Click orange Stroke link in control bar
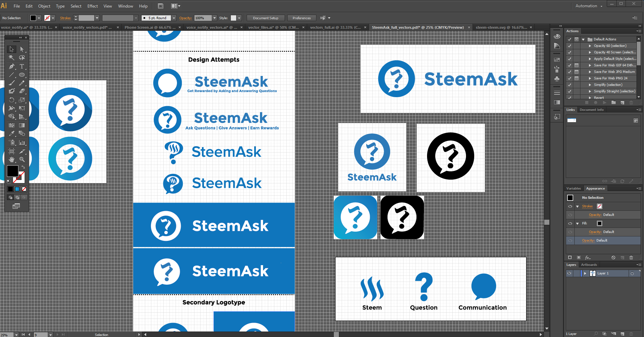The image size is (644, 337). 65,18
